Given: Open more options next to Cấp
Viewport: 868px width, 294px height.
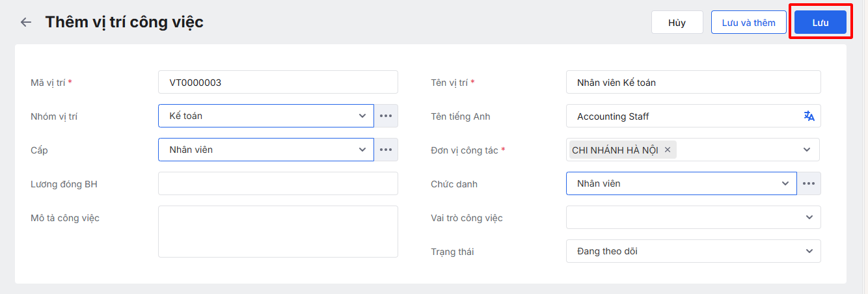Looking at the screenshot, I should 386,150.
